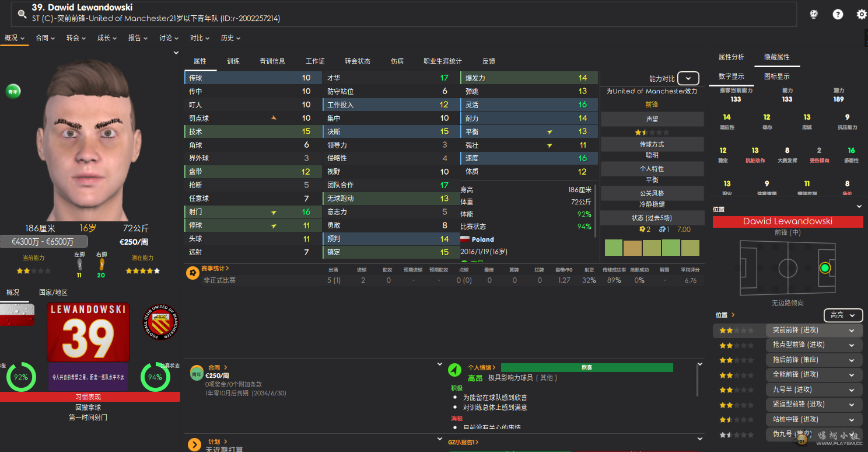This screenshot has width=868, height=452.
Task: Open the 高亮 dropdown
Action: [x=843, y=315]
